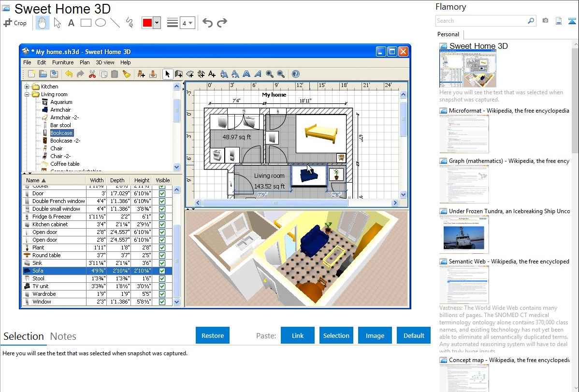Choose the Add text mode icon
Image resolution: width=579 pixels, height=392 pixels.
click(212, 74)
